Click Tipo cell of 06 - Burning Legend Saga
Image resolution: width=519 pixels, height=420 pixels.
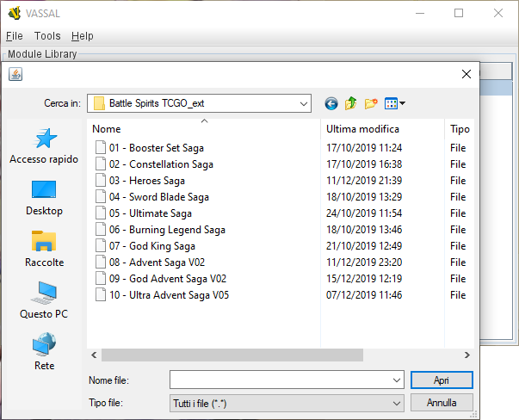458,229
